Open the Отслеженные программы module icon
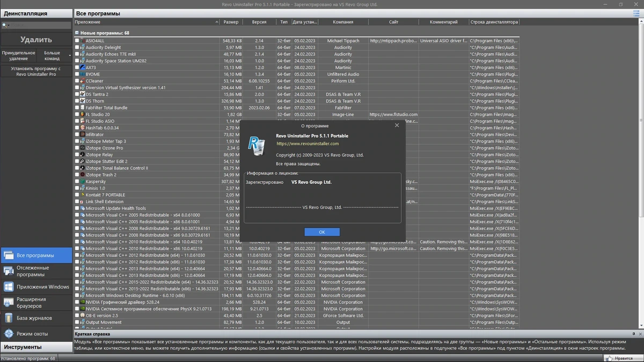The width and height of the screenshot is (644, 362). tap(8, 271)
